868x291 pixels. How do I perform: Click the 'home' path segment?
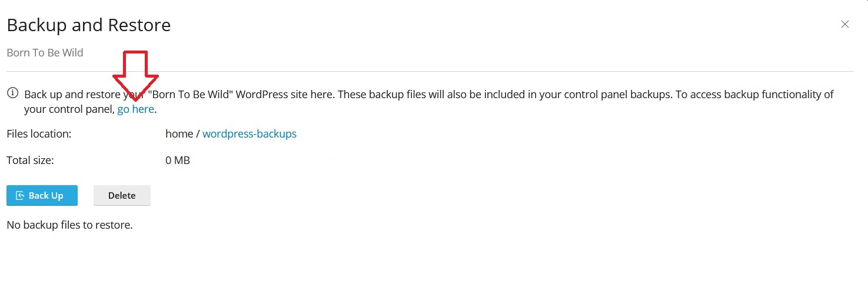179,134
